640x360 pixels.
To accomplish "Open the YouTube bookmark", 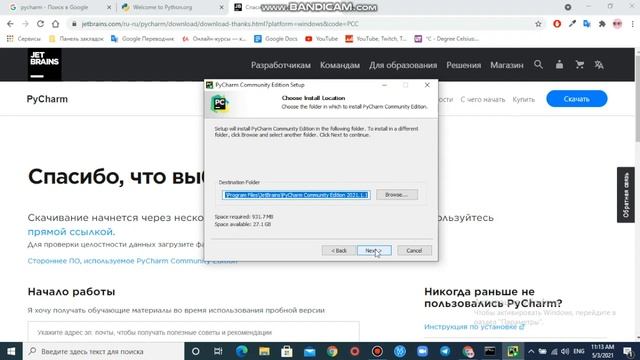I will tap(321, 39).
